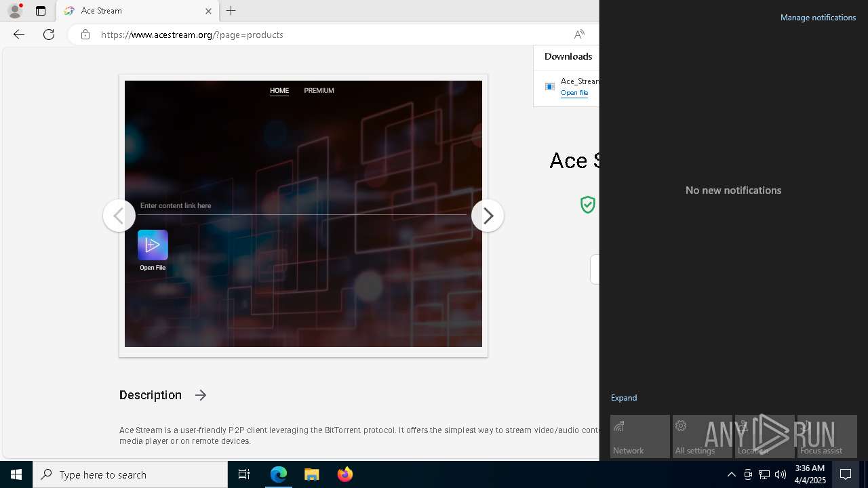
Task: Open All settings quick action
Action: pos(703,436)
